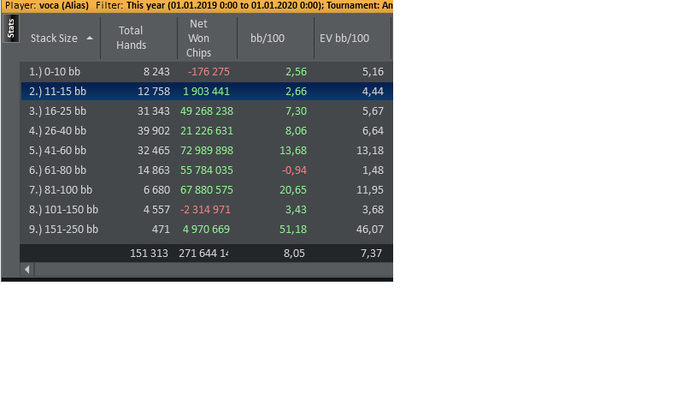Image resolution: width=700 pixels, height=394 pixels.
Task: Click total hands value 31 343
Action: 154,111
